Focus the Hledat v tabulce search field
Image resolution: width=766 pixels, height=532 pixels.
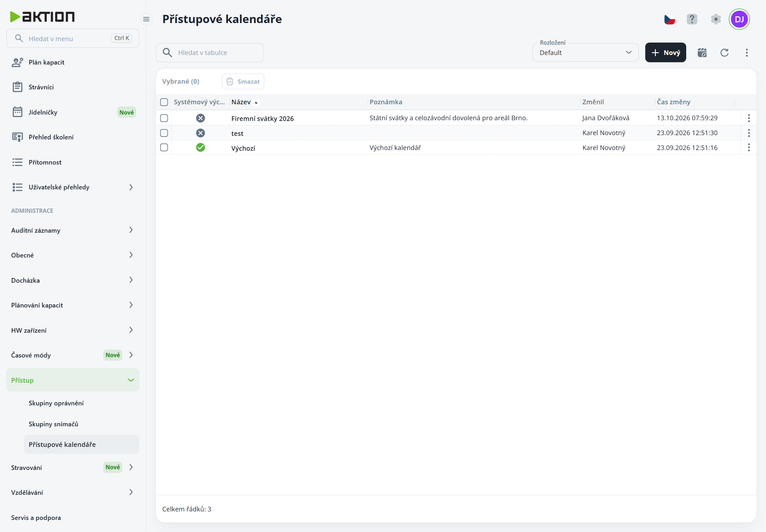coord(210,52)
